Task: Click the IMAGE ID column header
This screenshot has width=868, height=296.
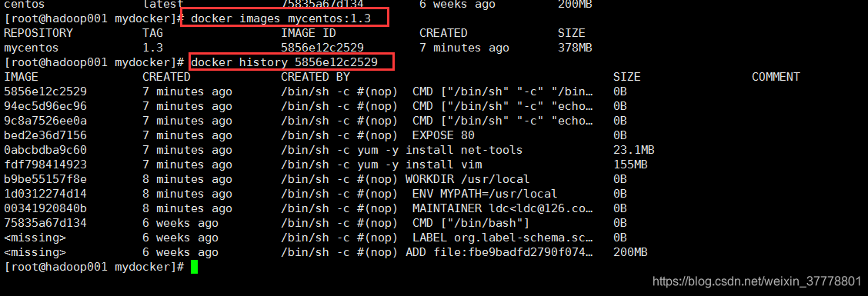Action: [309, 33]
